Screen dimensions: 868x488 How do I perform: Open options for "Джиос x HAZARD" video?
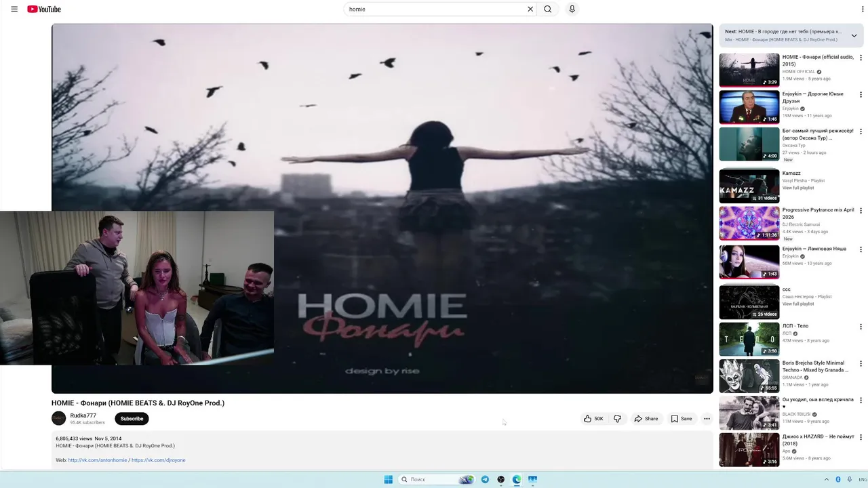point(861,437)
